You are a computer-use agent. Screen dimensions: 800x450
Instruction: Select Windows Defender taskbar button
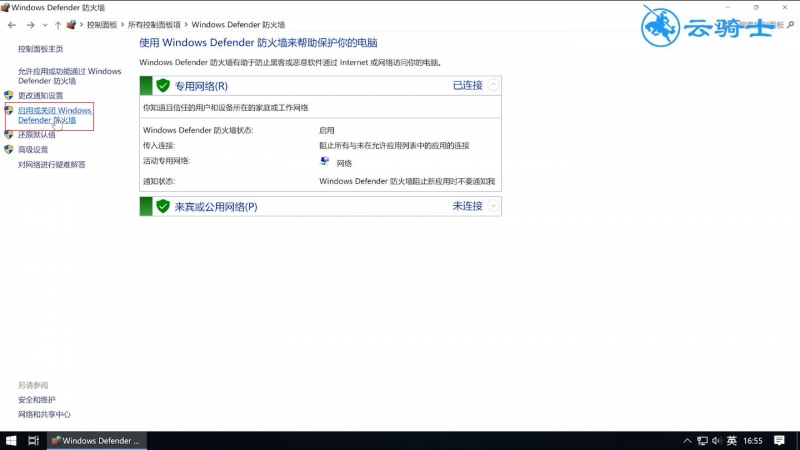pos(97,441)
